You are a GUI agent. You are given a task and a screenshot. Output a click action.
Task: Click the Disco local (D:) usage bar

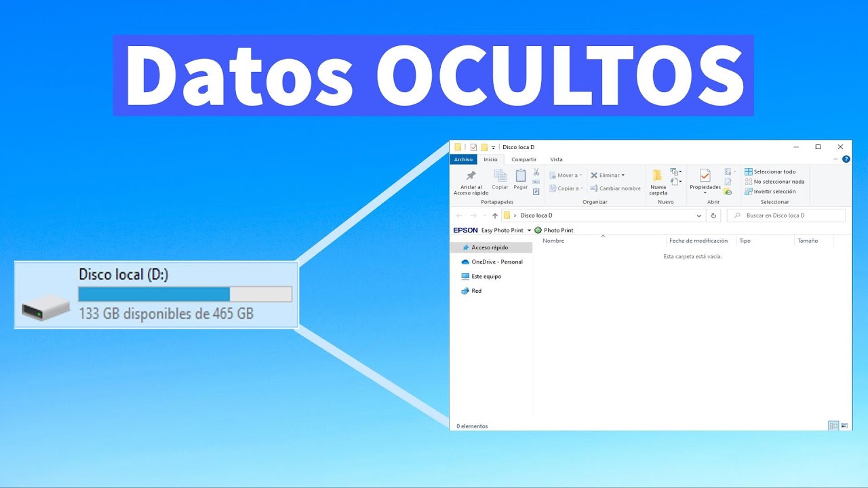pyautogui.click(x=185, y=294)
